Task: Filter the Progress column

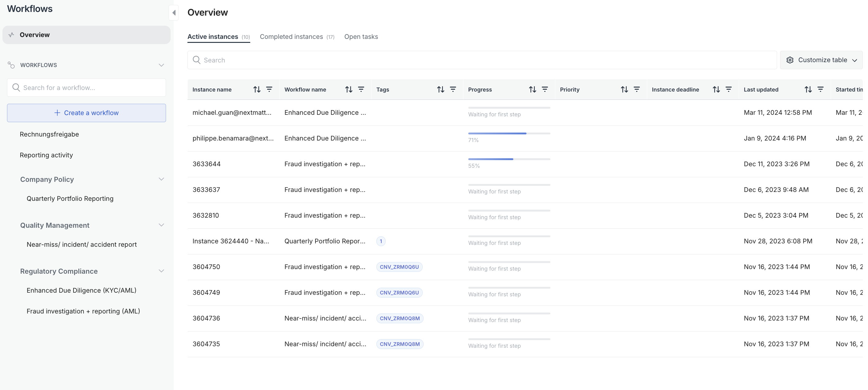Action: [545, 89]
